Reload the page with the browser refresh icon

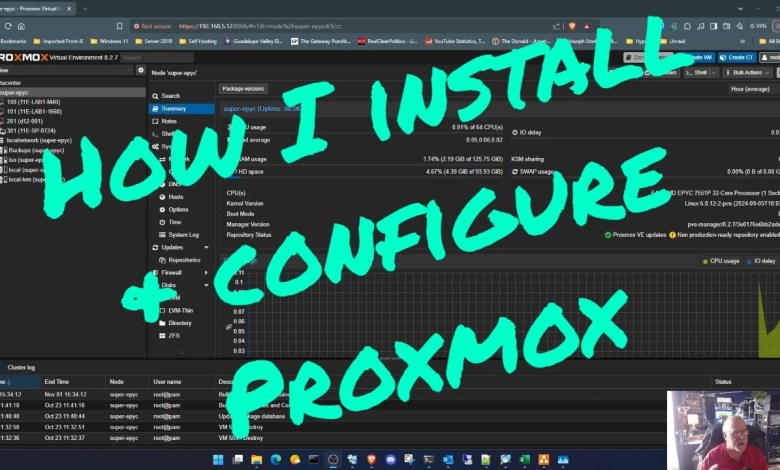pyautogui.click(x=8, y=26)
